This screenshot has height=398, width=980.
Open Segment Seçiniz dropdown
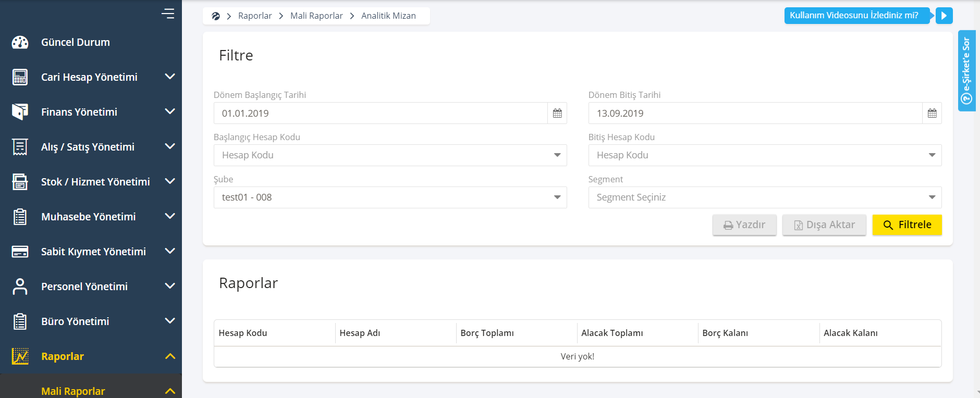coord(765,197)
